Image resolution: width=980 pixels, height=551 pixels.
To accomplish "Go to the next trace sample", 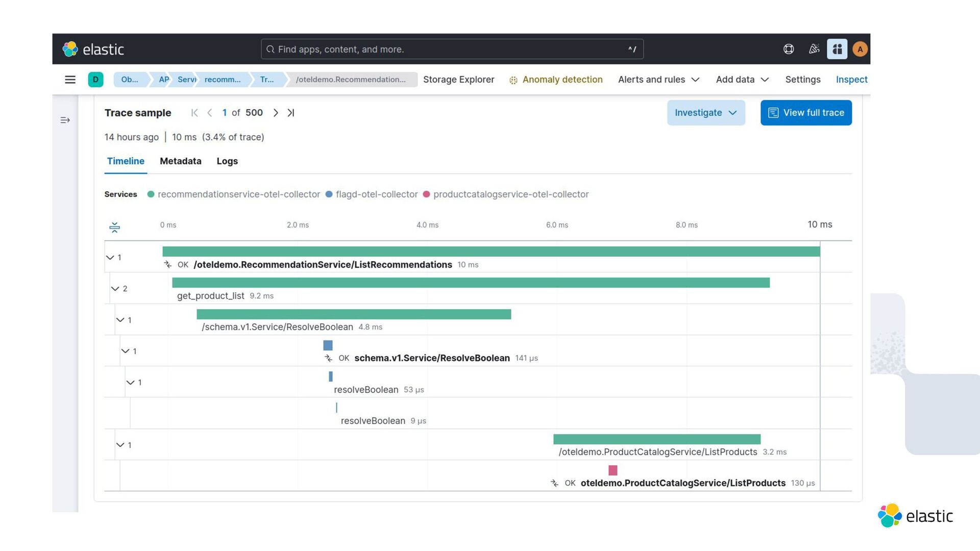I will click(x=276, y=113).
